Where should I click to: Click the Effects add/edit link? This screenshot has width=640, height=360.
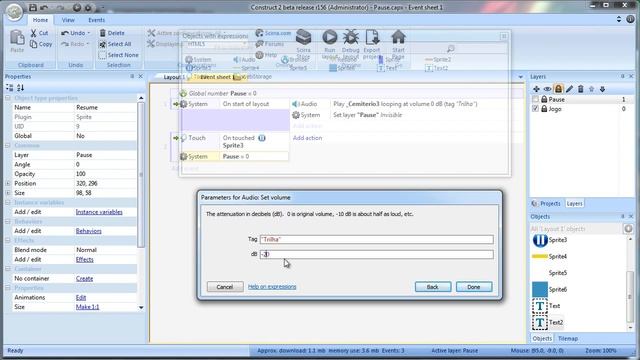point(84,260)
